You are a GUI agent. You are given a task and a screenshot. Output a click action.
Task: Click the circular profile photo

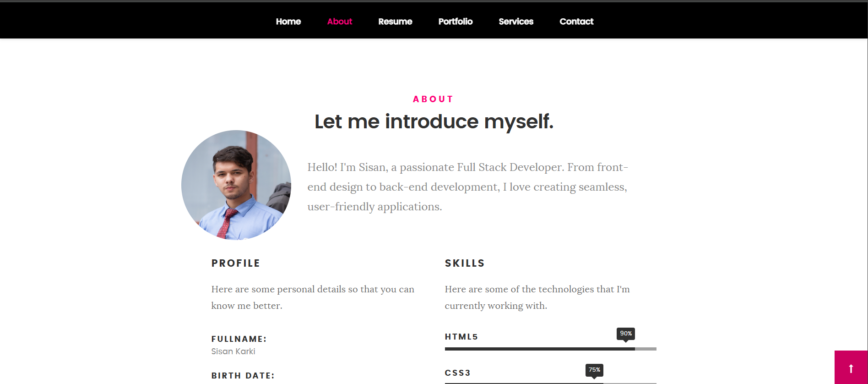coord(236,185)
